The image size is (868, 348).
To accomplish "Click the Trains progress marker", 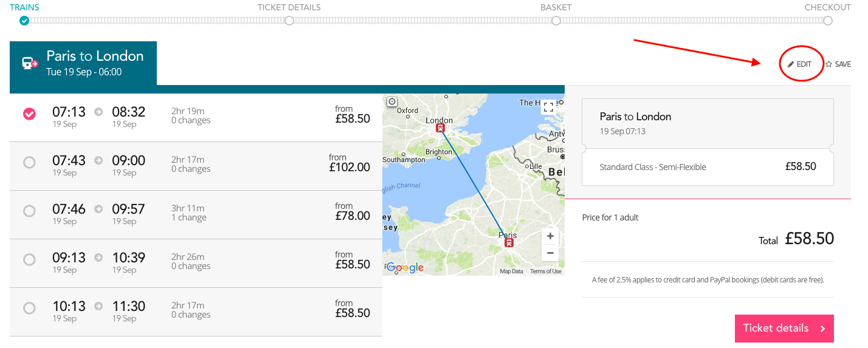I will click(x=24, y=21).
